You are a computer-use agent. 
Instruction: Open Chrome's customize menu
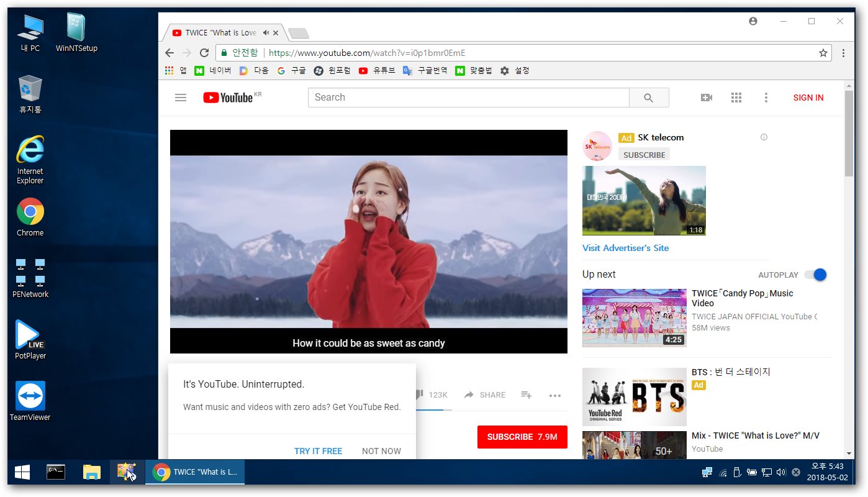tap(843, 53)
